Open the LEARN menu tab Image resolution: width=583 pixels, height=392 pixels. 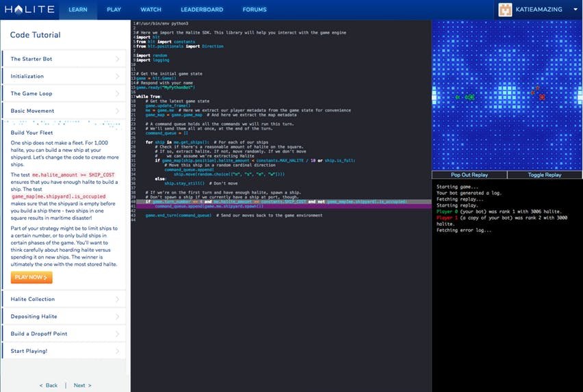click(x=78, y=10)
